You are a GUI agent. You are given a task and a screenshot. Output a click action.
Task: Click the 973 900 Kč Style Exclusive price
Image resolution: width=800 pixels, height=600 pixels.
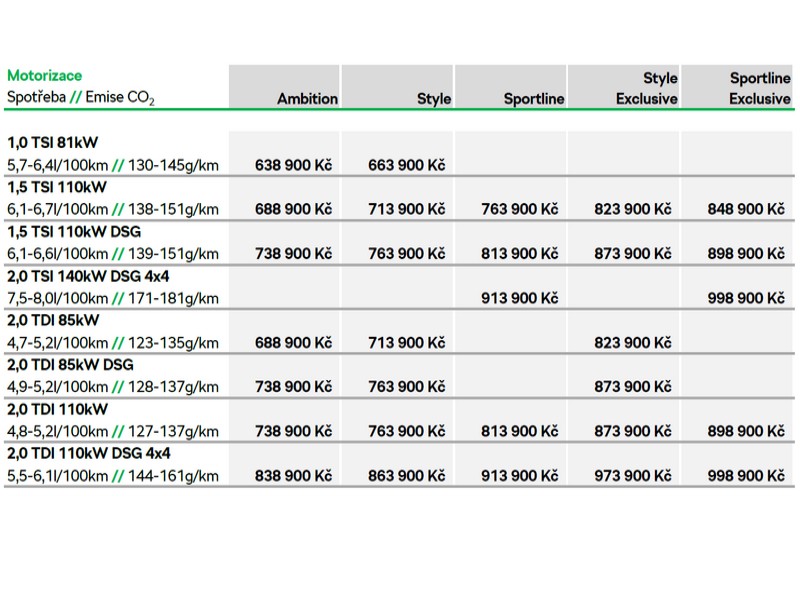633,476
